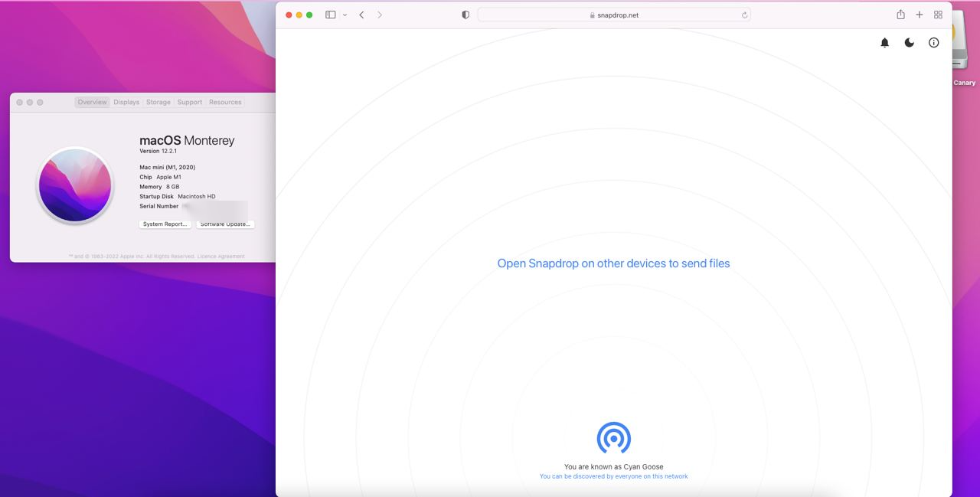The image size is (980, 497).
Task: Go back with Safari's back arrow
Action: 361,15
